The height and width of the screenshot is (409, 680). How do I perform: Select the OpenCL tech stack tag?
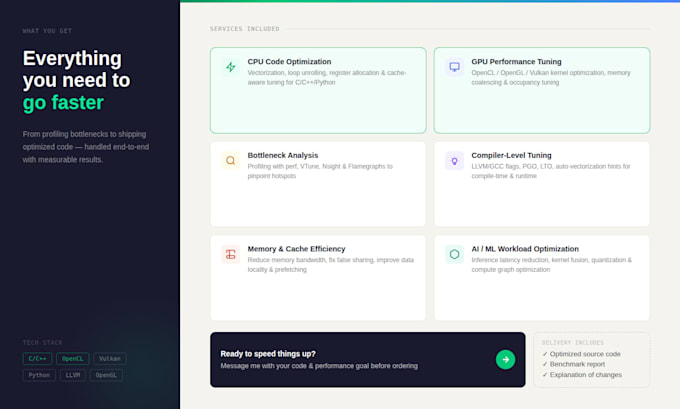[72, 359]
